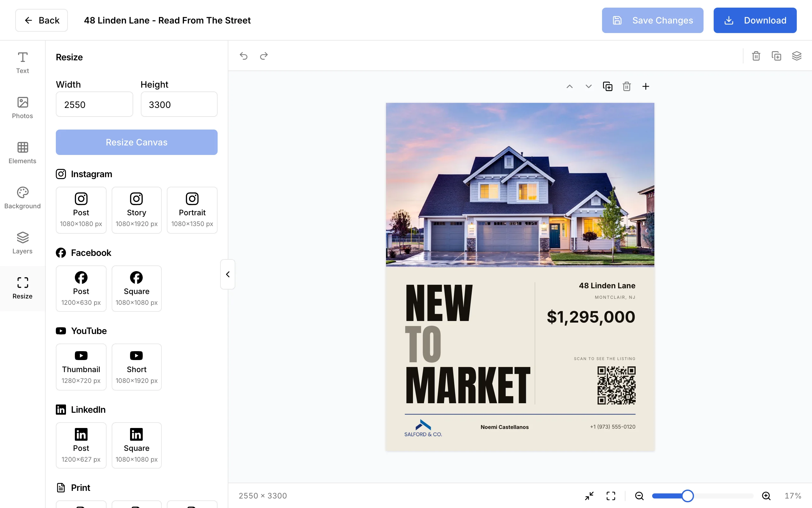The height and width of the screenshot is (508, 812).
Task: Choose Instagram Portrait 1080×1350 preset
Action: click(192, 210)
